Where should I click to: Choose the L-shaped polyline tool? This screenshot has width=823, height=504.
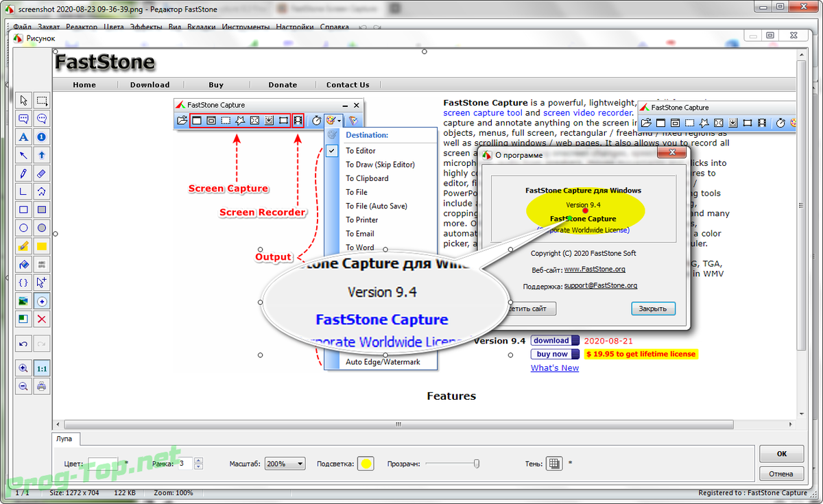tap(24, 191)
